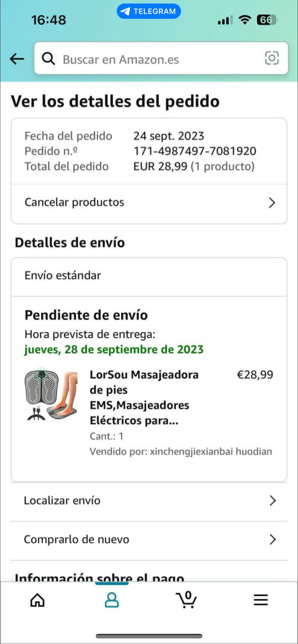
Task: Tap the search magnifier icon
Action: tap(48, 58)
